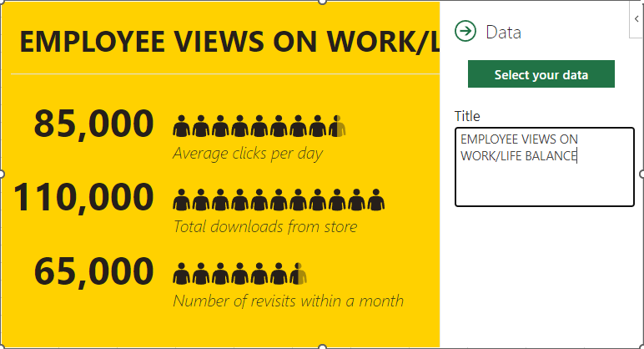Click the first person icon in the 85,000 row
Screen dimensions: 644x349
(181, 126)
